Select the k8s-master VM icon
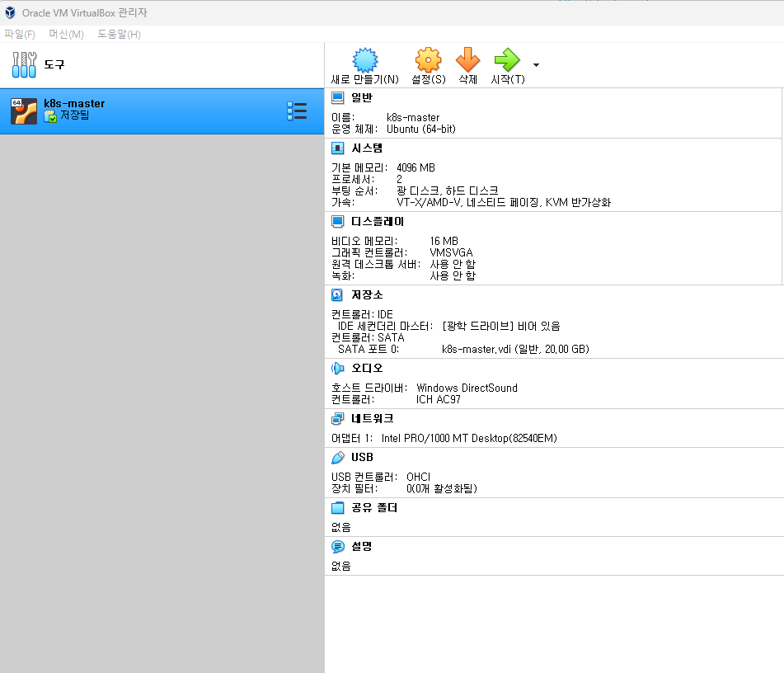The height and width of the screenshot is (673, 784). coord(24,111)
